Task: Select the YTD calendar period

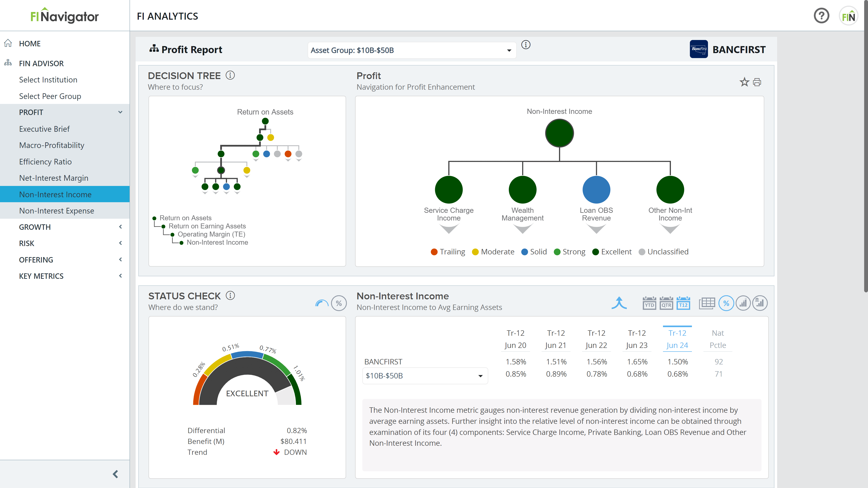Action: [x=649, y=303]
